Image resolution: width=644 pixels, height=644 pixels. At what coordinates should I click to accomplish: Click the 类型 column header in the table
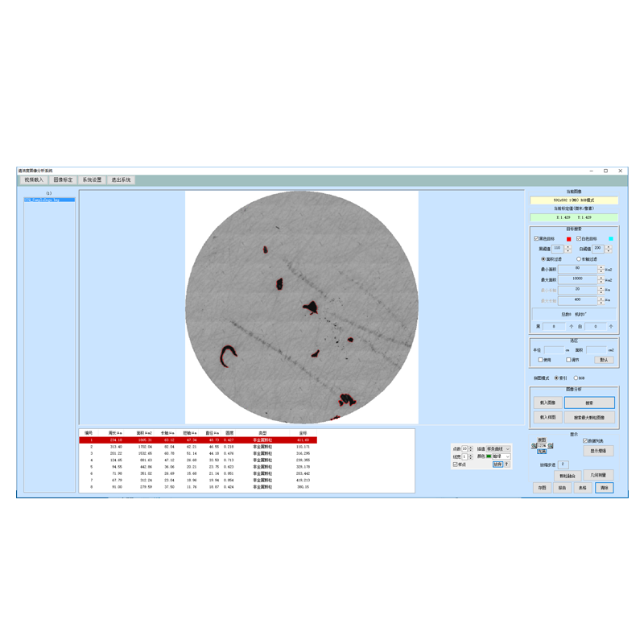point(262,433)
